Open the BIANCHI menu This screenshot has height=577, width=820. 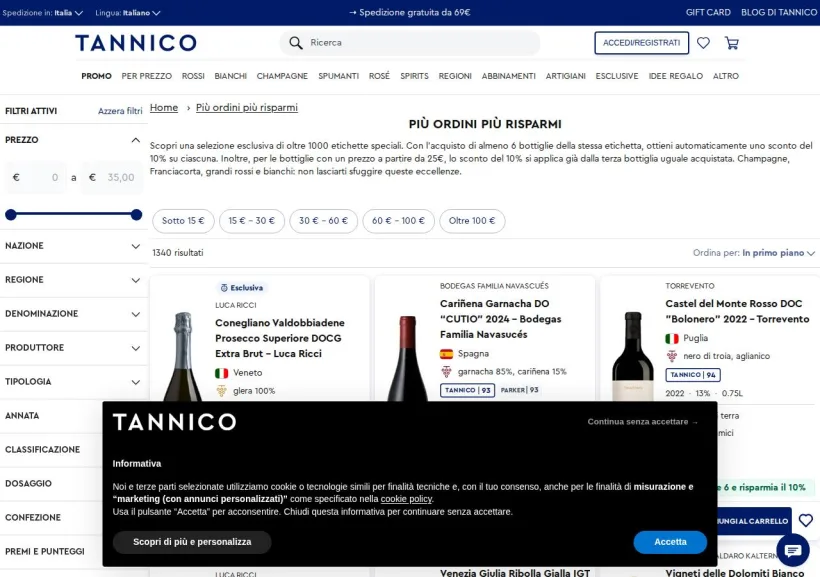point(230,76)
